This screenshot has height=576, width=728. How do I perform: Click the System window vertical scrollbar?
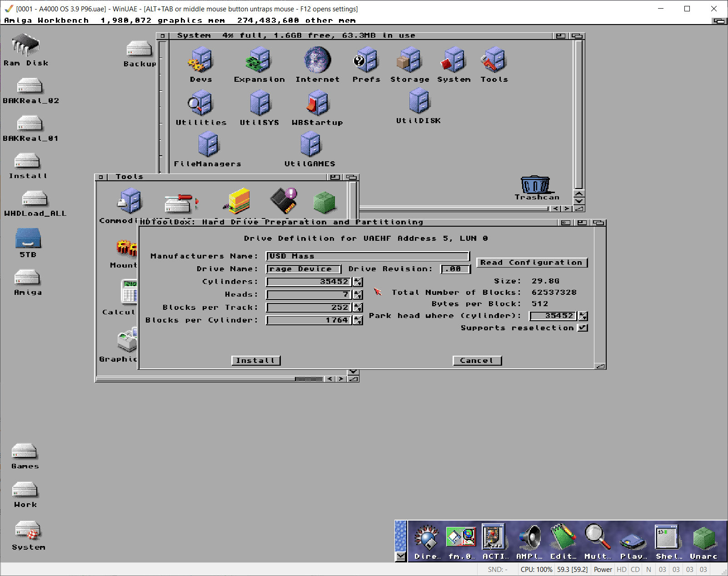pyautogui.click(x=578, y=114)
